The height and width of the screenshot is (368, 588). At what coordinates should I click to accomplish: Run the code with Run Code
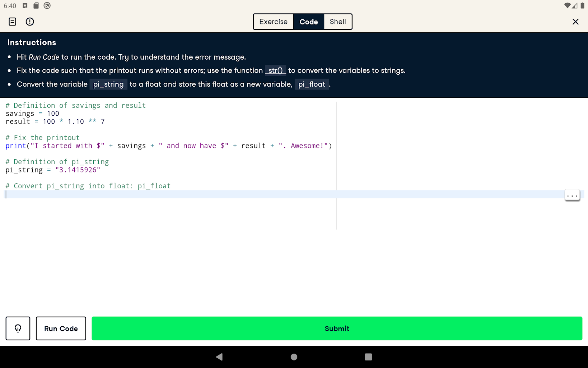61,328
